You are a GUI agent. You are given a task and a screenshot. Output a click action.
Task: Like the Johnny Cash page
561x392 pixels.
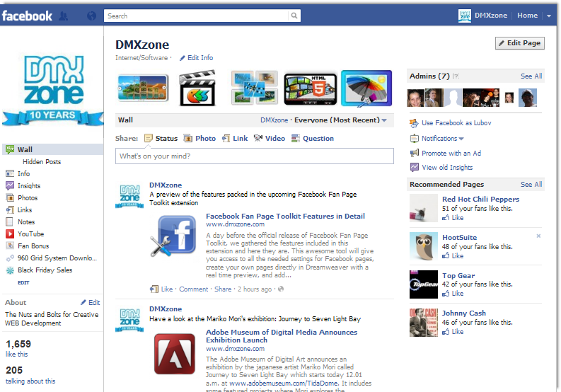tap(453, 332)
